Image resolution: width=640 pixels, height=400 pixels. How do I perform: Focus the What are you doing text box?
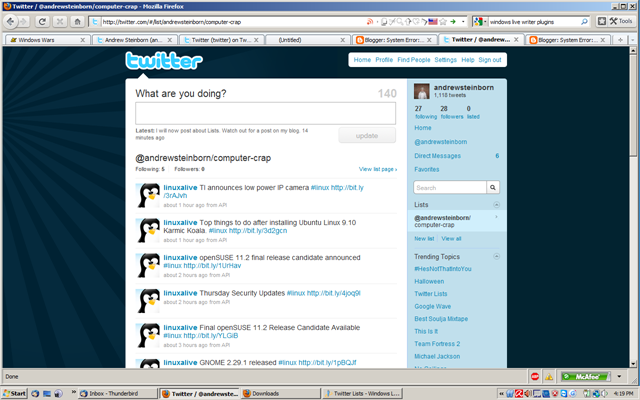click(265, 113)
